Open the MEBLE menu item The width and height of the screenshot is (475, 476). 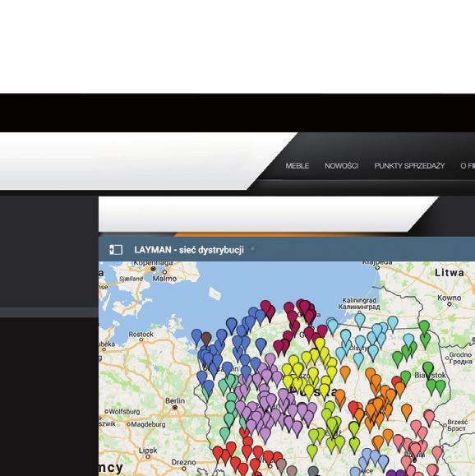tap(297, 166)
